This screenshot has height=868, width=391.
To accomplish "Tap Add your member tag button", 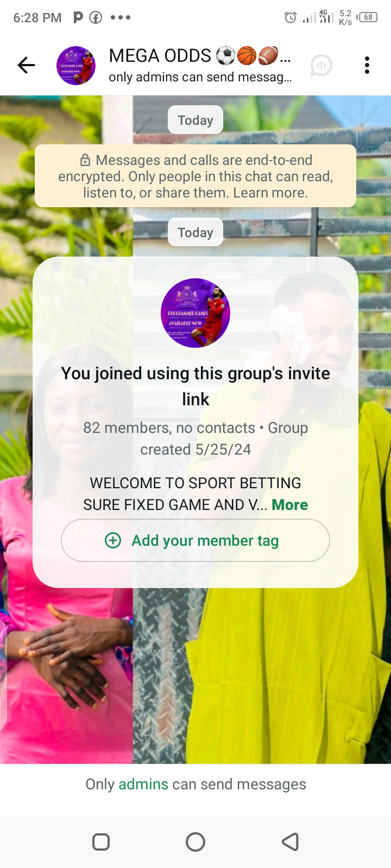I will click(195, 540).
